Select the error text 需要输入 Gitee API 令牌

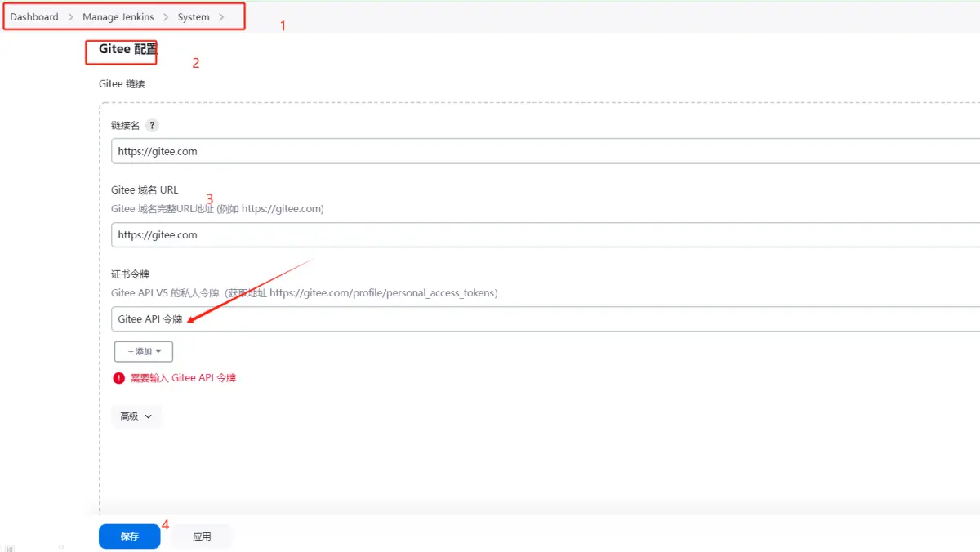(x=183, y=378)
